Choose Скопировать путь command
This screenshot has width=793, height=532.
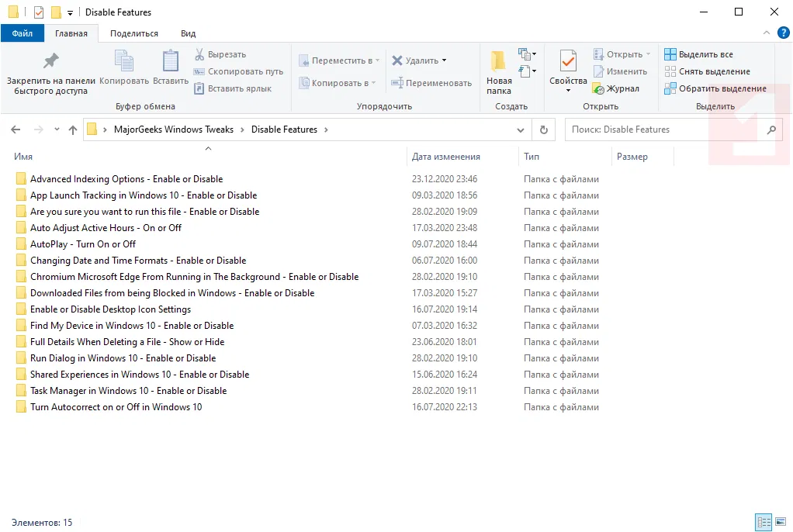(x=239, y=71)
